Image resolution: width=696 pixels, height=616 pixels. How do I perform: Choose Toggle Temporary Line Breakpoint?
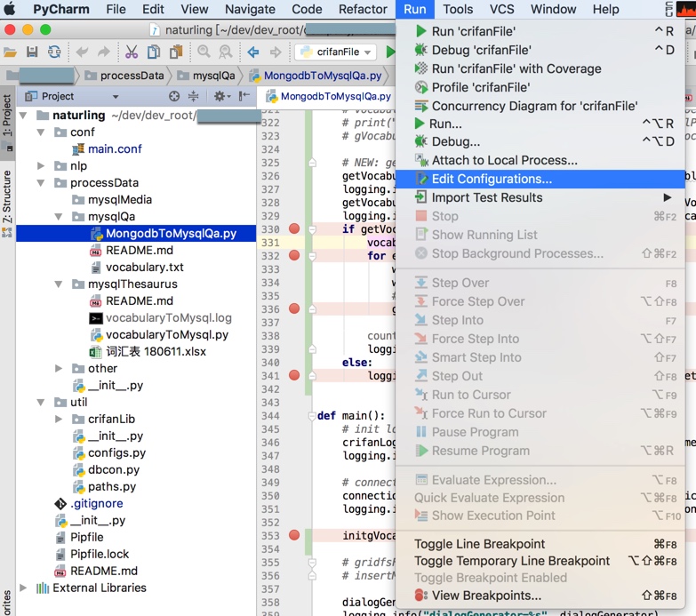click(540, 561)
